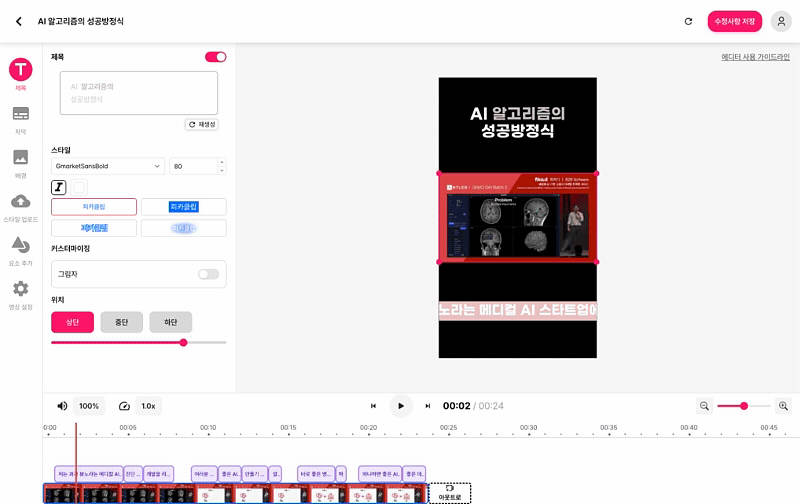The image size is (800, 504).
Task: Click the refresh icon beside the save button
Action: [x=688, y=21]
